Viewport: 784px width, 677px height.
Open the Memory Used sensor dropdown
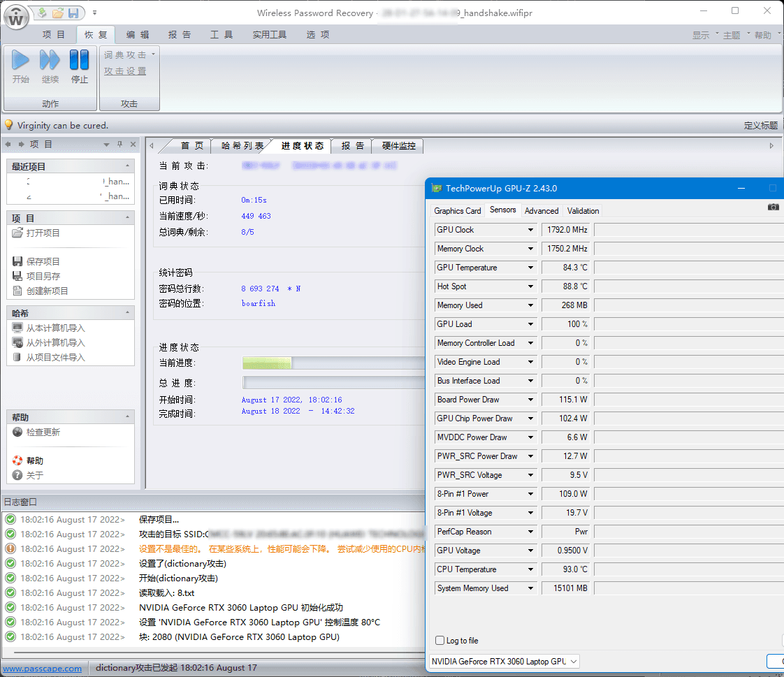tap(530, 305)
